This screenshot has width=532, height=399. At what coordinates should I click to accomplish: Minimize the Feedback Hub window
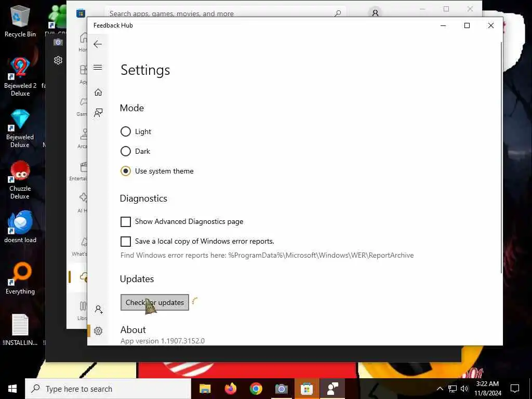[x=443, y=25]
